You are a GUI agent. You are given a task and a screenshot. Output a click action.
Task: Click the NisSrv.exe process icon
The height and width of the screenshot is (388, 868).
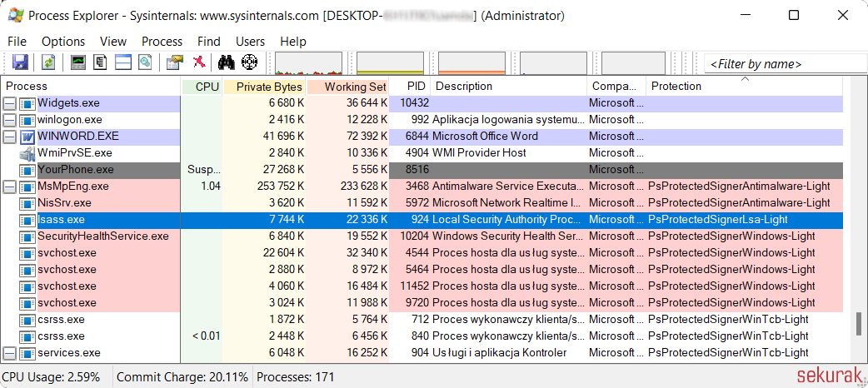click(x=27, y=203)
